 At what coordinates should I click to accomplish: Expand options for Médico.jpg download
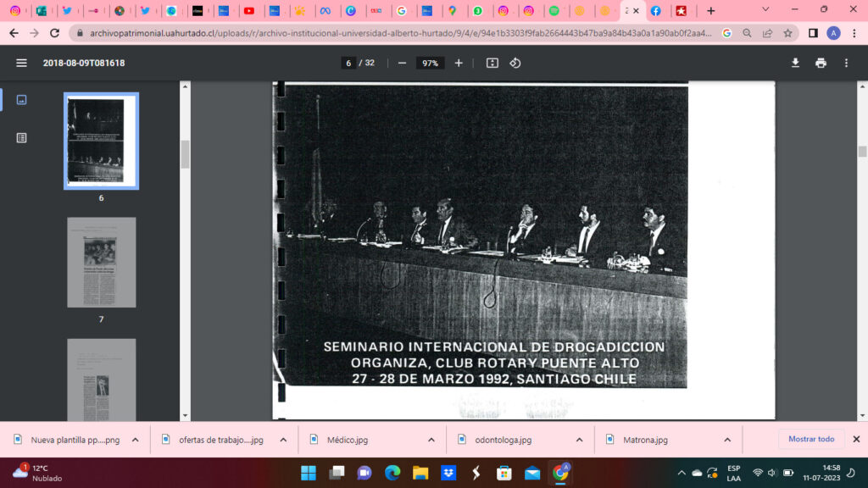pos(431,440)
